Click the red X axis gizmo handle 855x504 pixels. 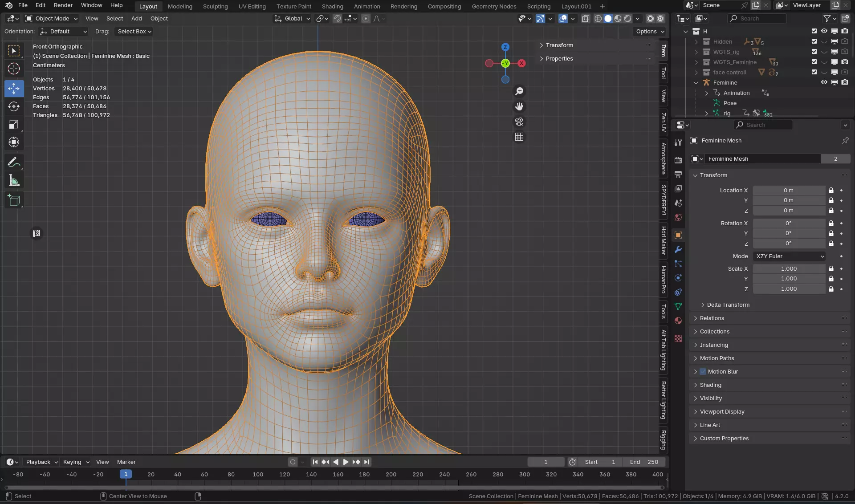click(521, 63)
